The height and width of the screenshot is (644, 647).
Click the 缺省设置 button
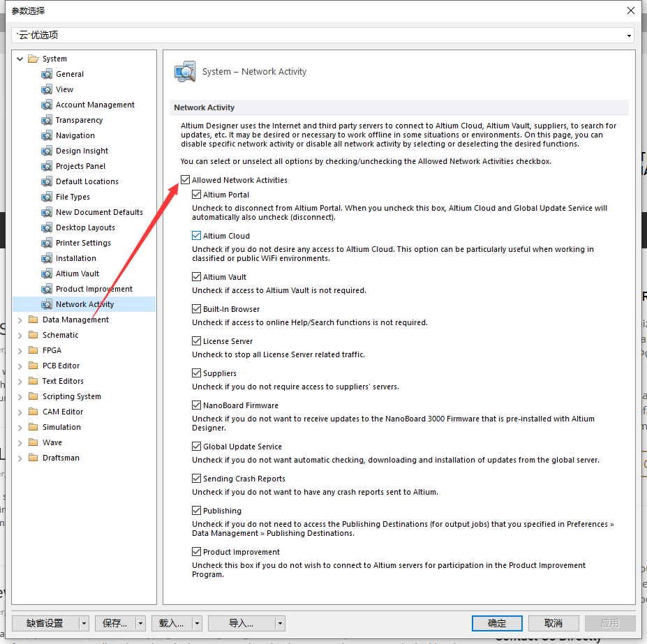pos(46,623)
